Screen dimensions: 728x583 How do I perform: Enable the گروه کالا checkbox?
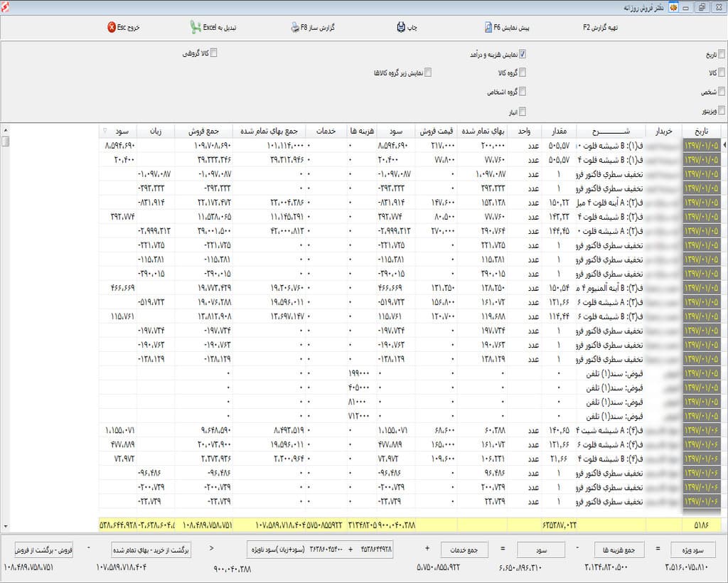pyautogui.click(x=523, y=73)
